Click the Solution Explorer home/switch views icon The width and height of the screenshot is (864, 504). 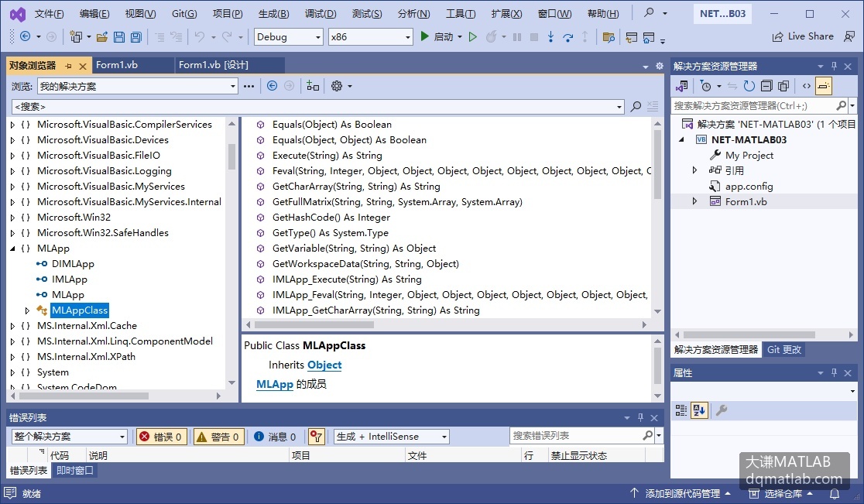point(681,86)
